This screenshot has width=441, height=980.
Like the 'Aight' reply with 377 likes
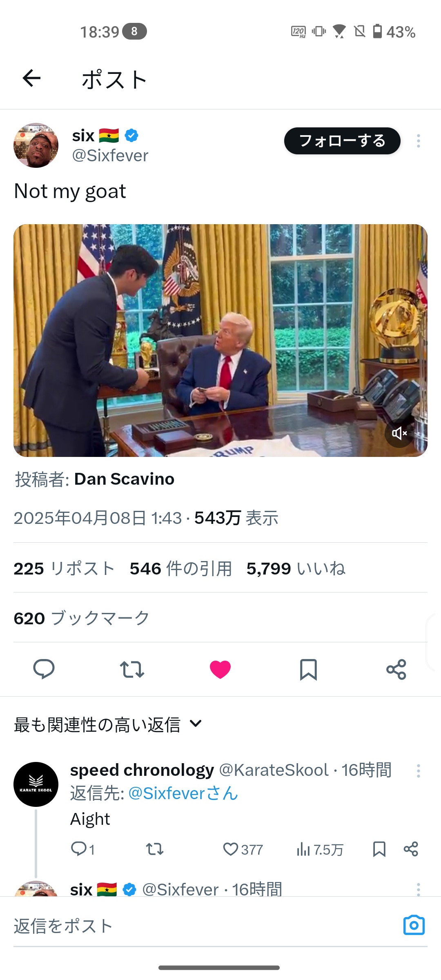(243, 849)
